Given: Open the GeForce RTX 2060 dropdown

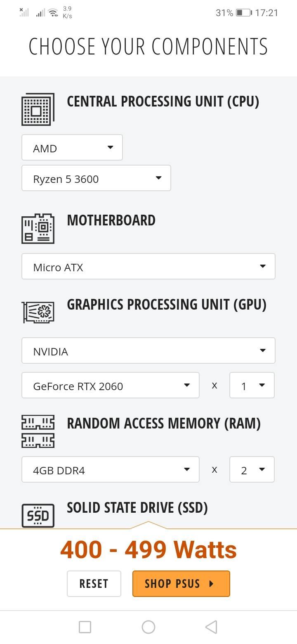Looking at the screenshot, I should point(111,385).
